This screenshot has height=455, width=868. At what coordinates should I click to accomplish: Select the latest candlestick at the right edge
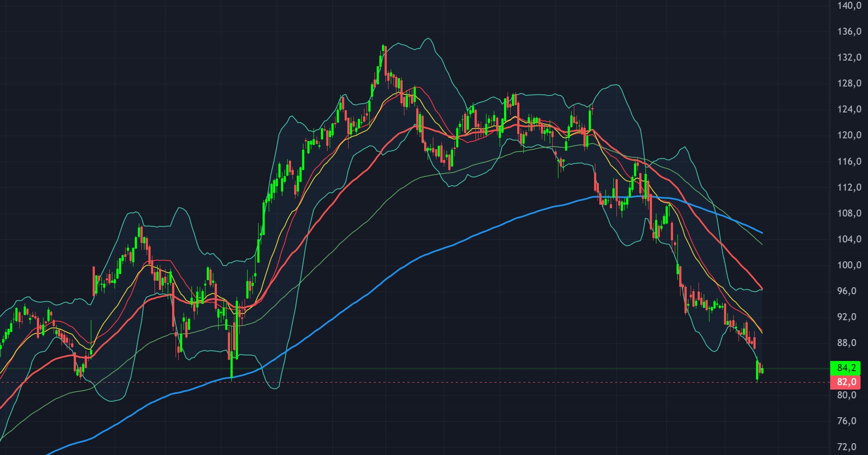pos(762,370)
